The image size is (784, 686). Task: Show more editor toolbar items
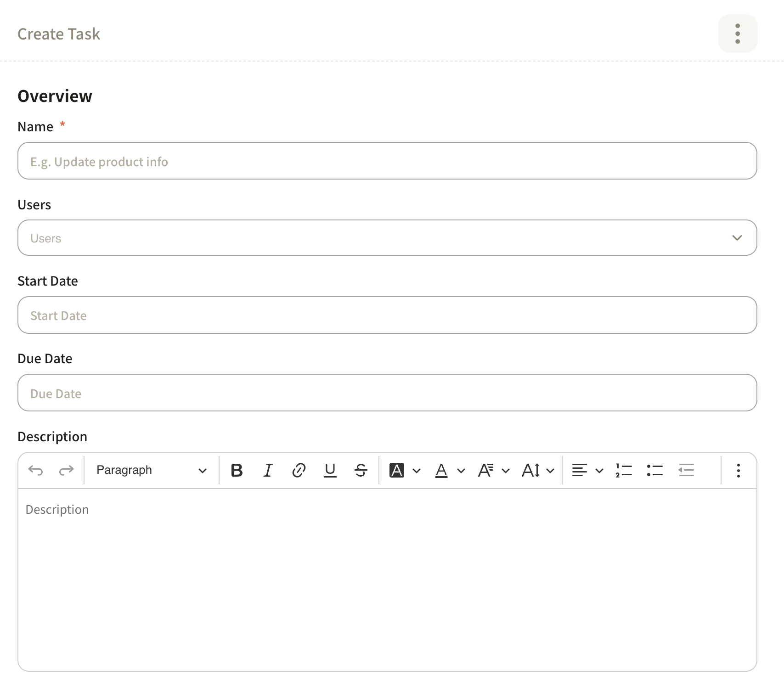pyautogui.click(x=738, y=470)
